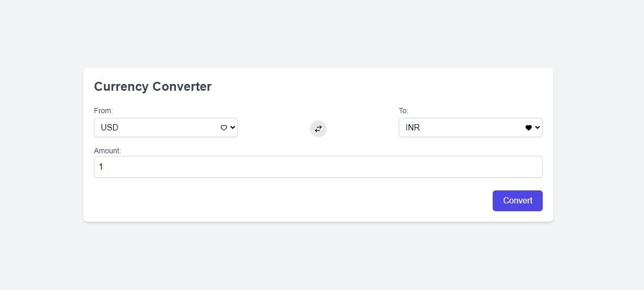
Task: Favorite USD with the outline heart icon
Action: pos(223,128)
